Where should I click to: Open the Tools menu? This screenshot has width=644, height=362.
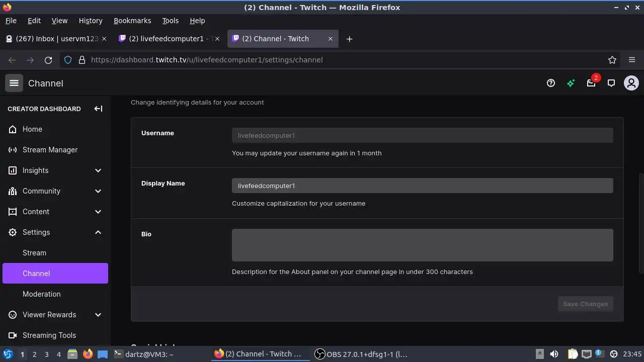point(171,21)
